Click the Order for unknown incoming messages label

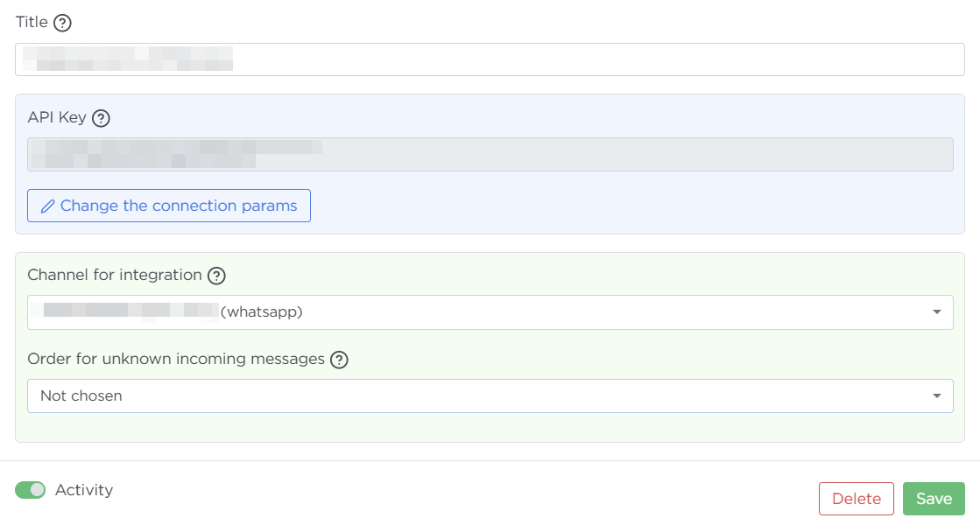point(176,359)
